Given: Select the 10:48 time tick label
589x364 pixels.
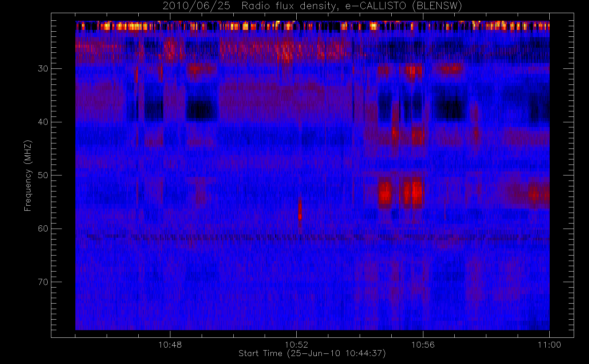Looking at the screenshot, I should [170, 345].
